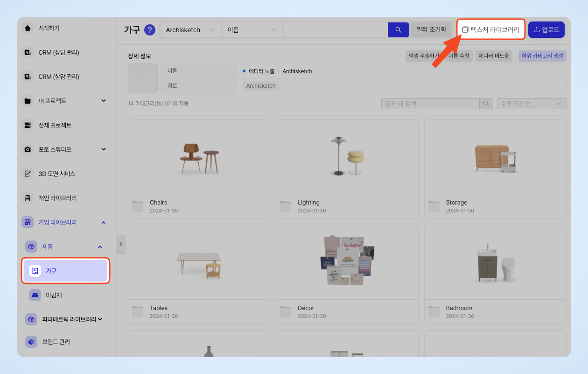Image resolution: width=588 pixels, height=374 pixels.
Task: Click the Lighting folder icon
Action: coord(286,206)
